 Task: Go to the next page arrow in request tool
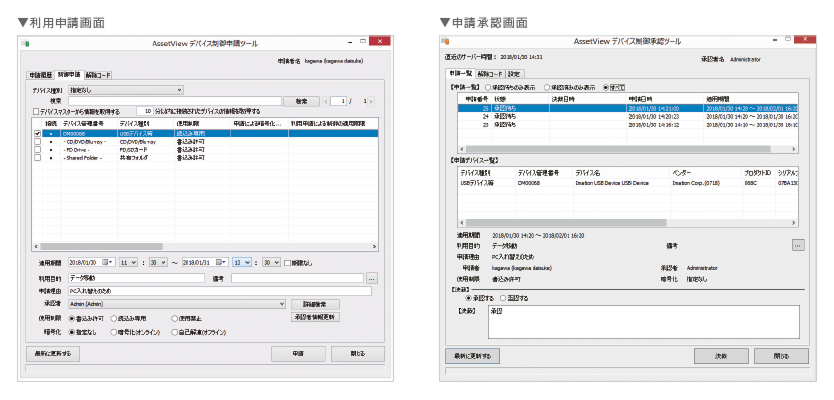pyautogui.click(x=371, y=101)
